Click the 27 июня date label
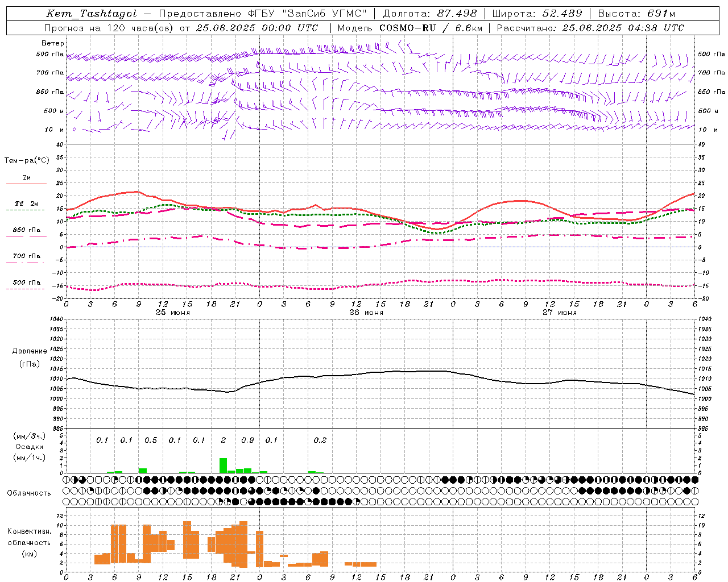The width and height of the screenshot is (728, 582). click(560, 313)
